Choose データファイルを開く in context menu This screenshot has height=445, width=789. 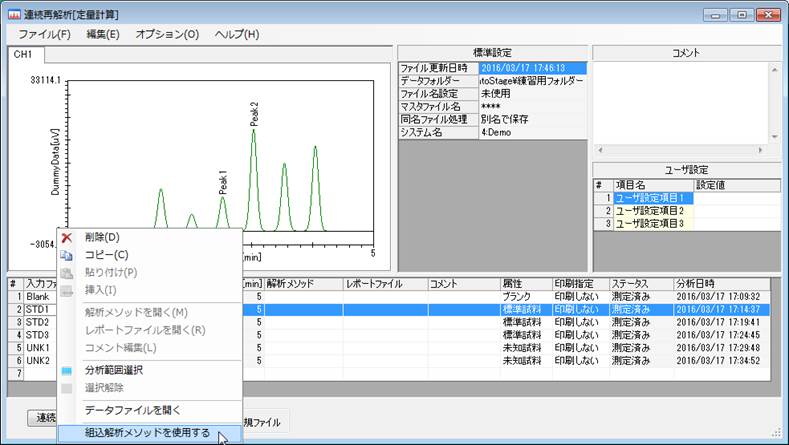[x=132, y=409]
